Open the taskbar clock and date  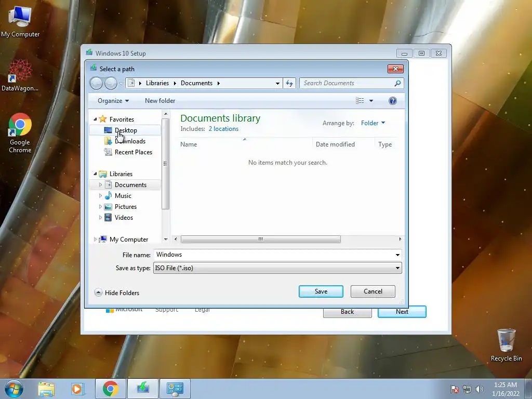(506, 389)
